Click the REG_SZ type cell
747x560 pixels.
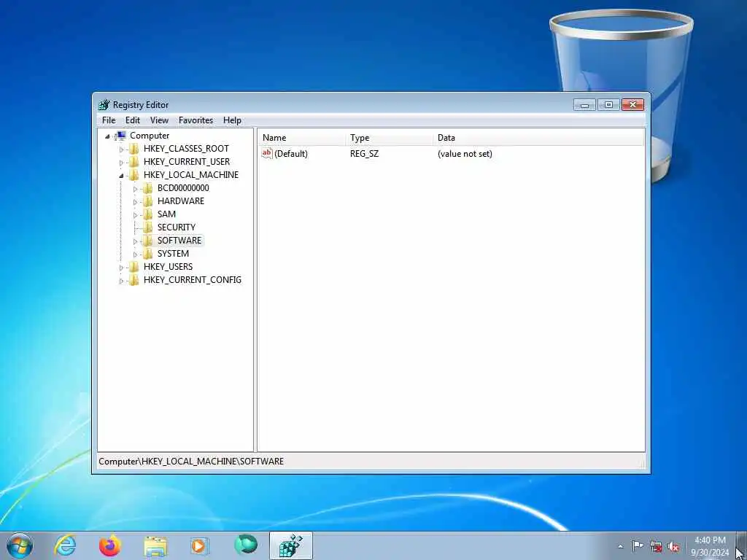coord(365,154)
